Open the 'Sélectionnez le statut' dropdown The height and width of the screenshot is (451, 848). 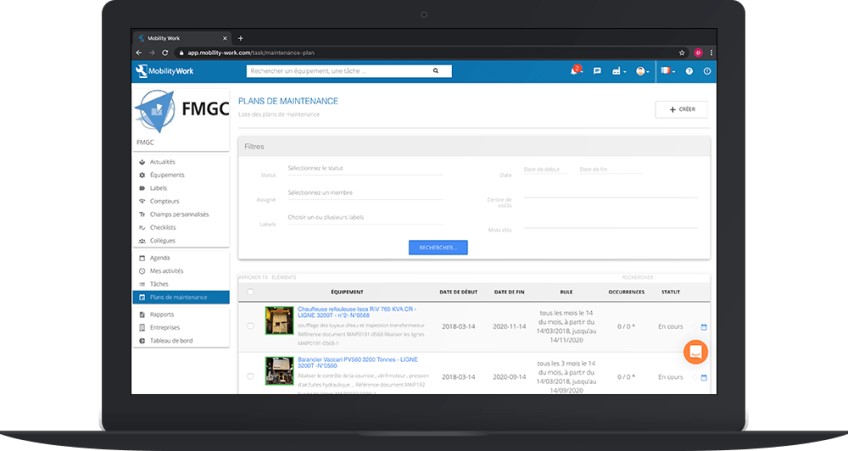tap(365, 169)
